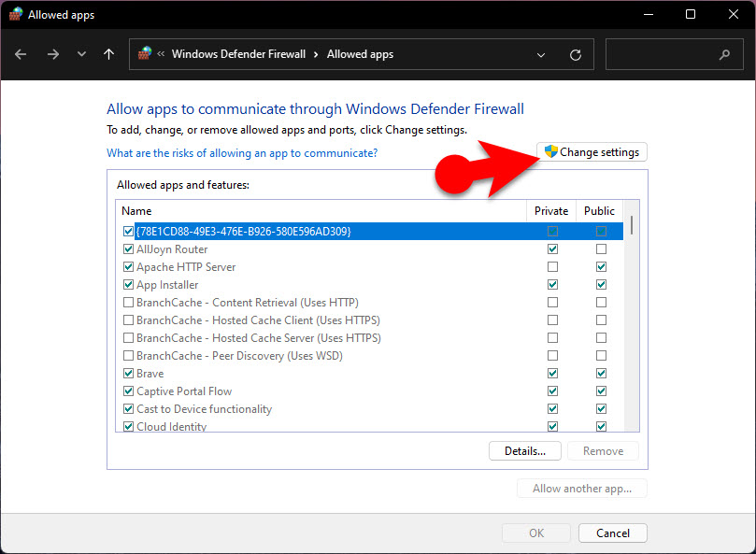
Task: Toggle checkbox of {78E1CD88-49E3-476E-B926-580E596AD309} entry
Action: coord(128,232)
